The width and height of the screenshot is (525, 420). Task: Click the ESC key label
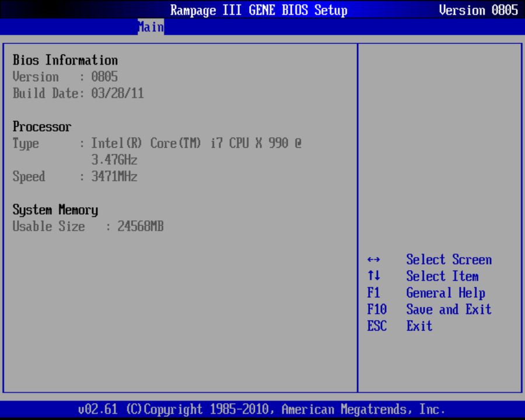(377, 326)
